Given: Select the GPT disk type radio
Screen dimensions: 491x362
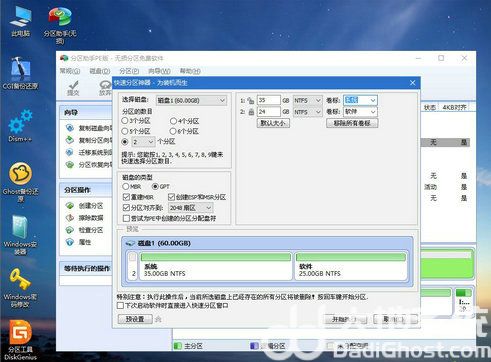Looking at the screenshot, I should [x=155, y=186].
